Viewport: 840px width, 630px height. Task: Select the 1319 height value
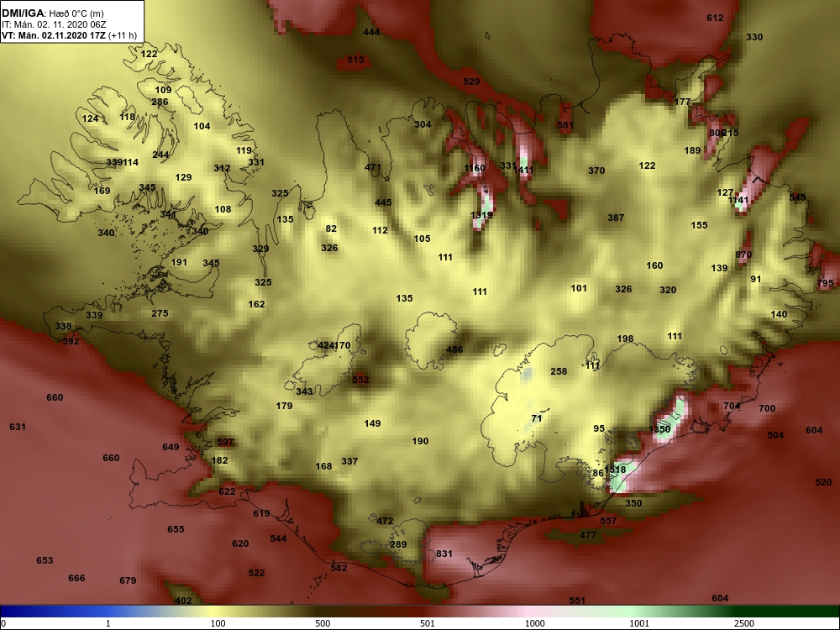[481, 215]
